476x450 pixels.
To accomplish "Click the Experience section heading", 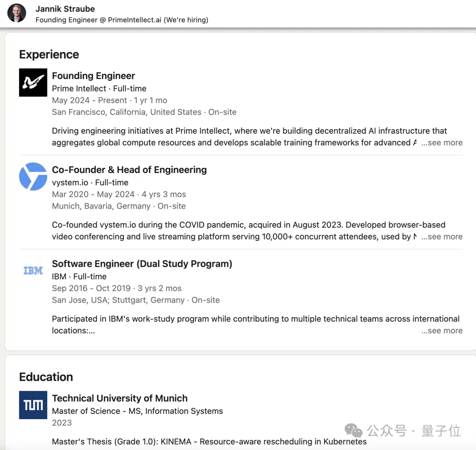I will tap(49, 55).
